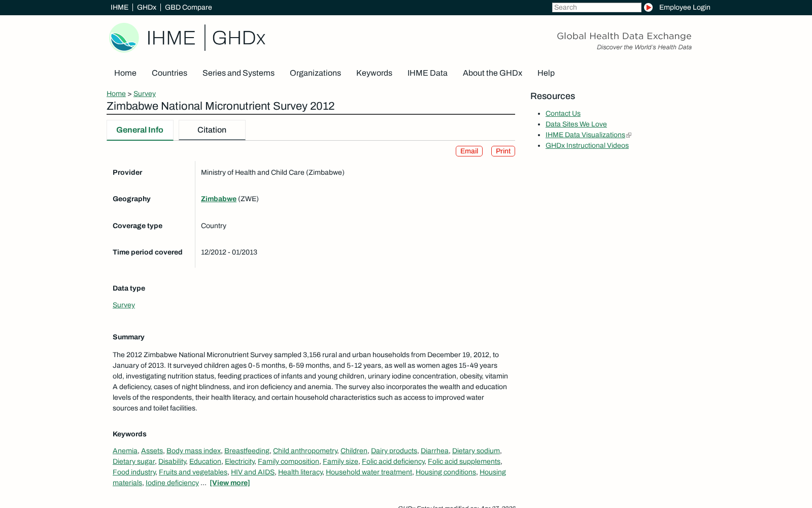Click the page title Zimbabwe National Micronutrient Survey 2012
Viewport: 812px width, 508px height.
point(220,106)
